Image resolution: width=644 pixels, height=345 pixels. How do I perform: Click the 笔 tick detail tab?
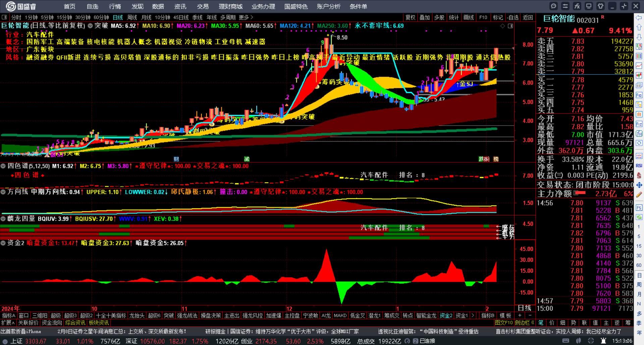[541, 323]
